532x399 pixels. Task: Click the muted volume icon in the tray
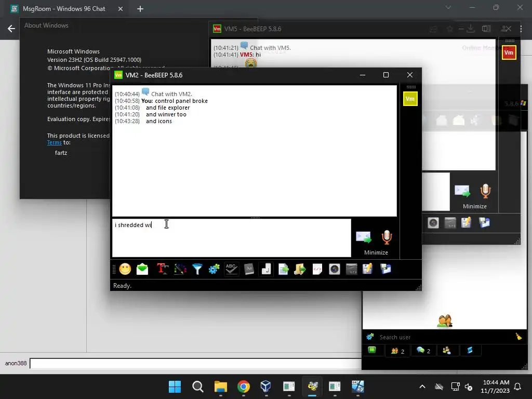[469, 387]
